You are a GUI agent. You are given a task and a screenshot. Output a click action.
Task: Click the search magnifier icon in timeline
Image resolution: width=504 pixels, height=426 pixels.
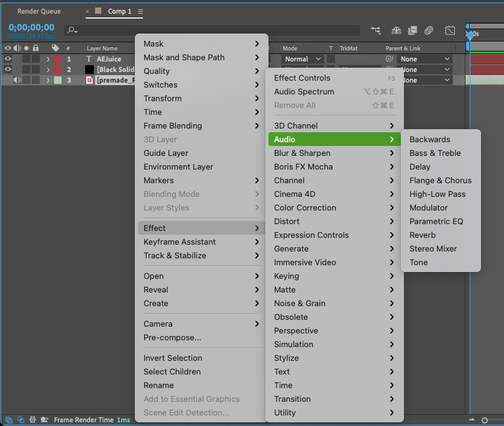point(73,30)
